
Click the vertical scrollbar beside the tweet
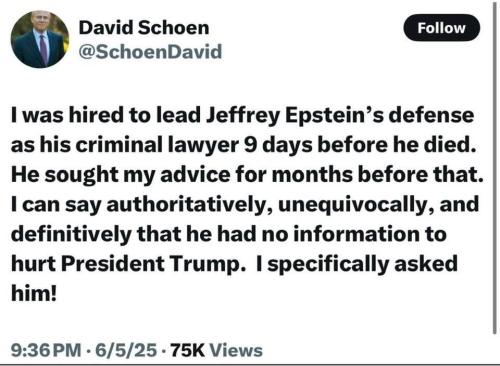[x=494, y=167]
